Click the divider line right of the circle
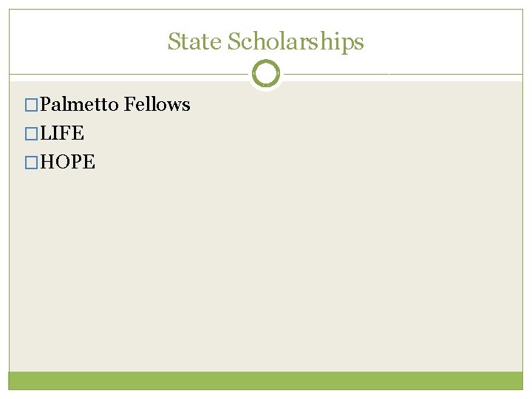The image size is (532, 399). pos(399,74)
